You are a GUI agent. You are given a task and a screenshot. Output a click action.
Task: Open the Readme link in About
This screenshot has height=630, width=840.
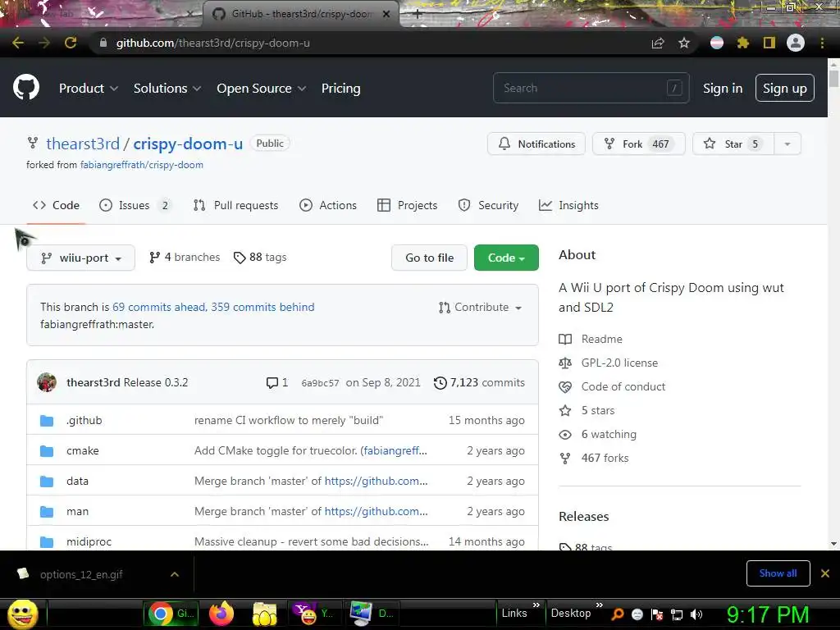coord(601,339)
